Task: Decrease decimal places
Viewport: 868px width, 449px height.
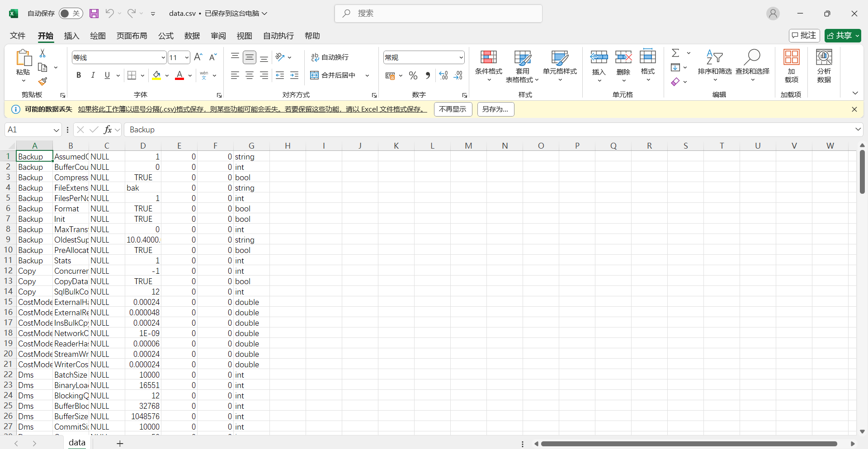Action: (458, 75)
